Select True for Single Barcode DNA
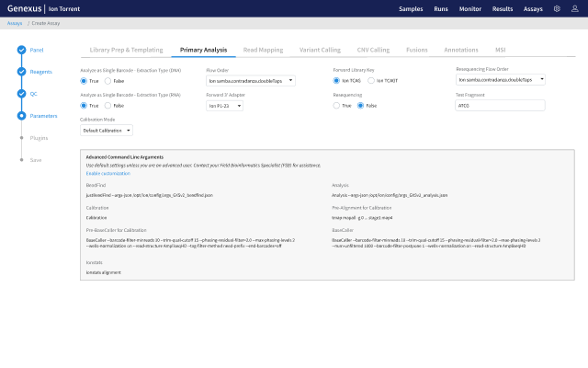Image resolution: width=588 pixels, height=368 pixels. coord(84,81)
